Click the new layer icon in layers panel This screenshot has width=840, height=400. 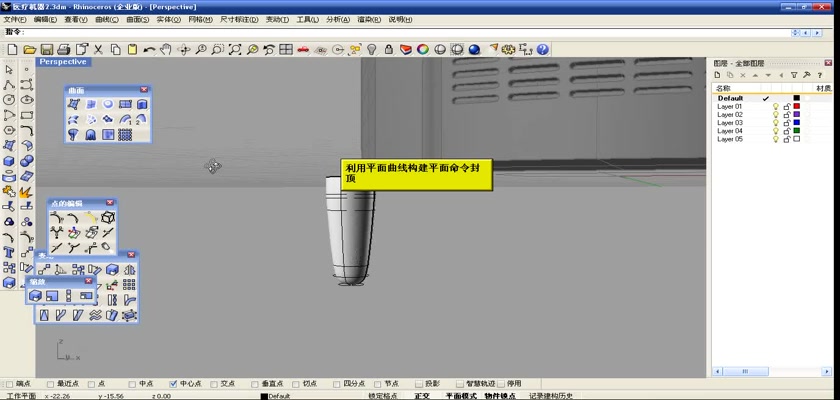tap(718, 75)
